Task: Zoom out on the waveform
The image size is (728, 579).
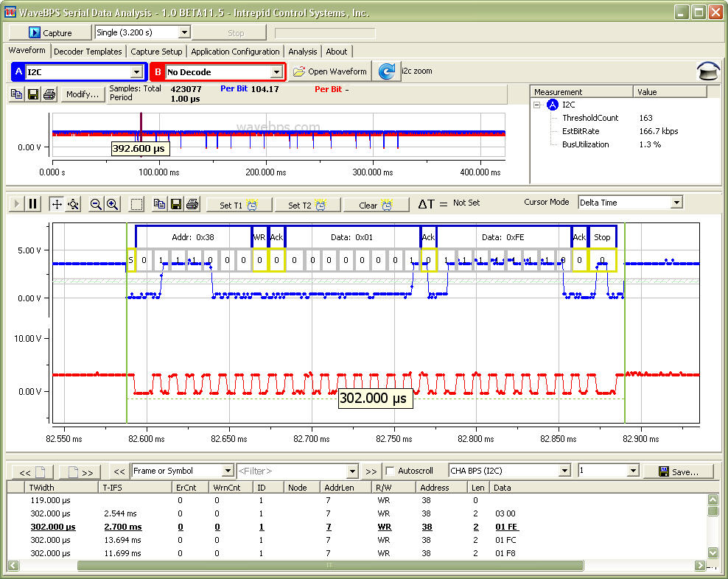Action: (96, 204)
